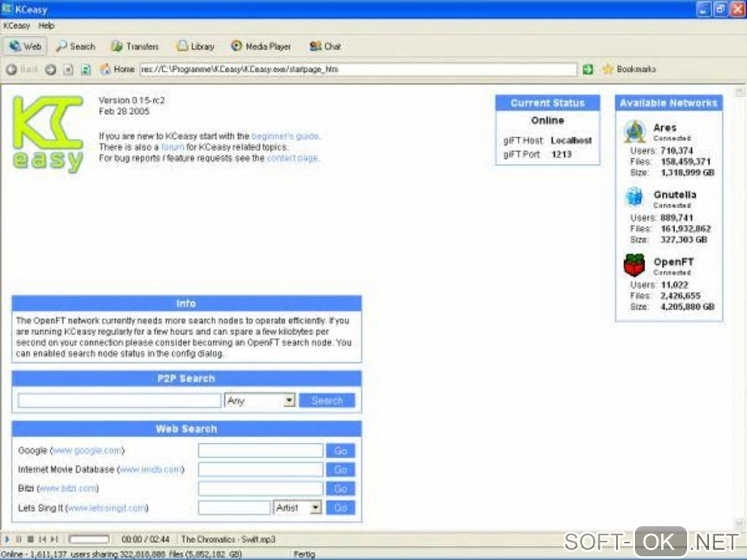747x560 pixels.
Task: Click the KCeasy logo image
Action: [x=48, y=134]
